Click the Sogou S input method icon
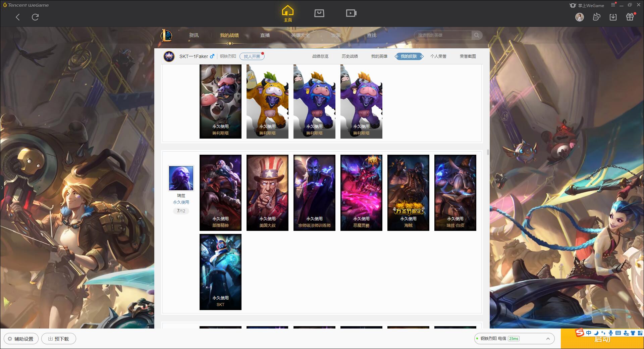Viewport: 644px width, 349px height. pyautogui.click(x=580, y=333)
